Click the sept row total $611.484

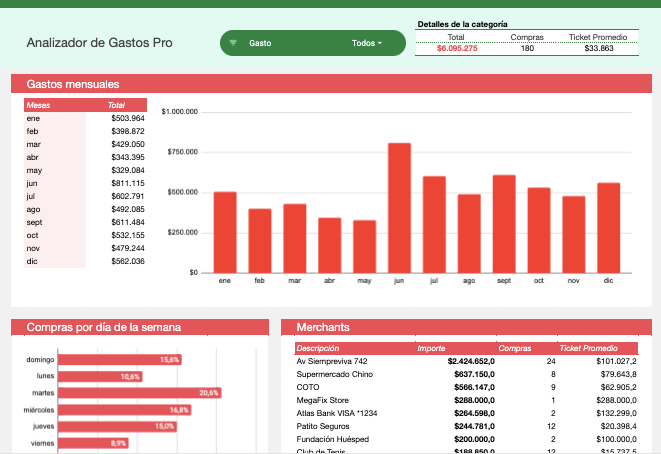point(127,222)
